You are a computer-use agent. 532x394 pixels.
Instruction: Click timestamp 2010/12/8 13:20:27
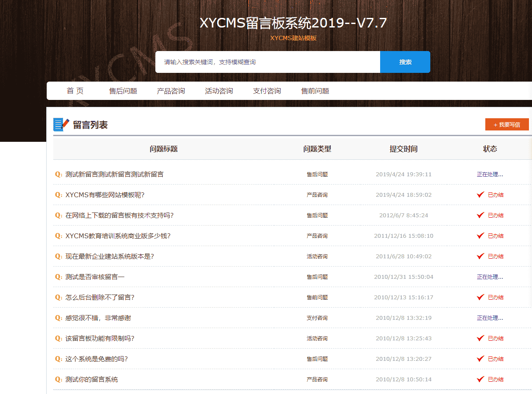coord(404,359)
